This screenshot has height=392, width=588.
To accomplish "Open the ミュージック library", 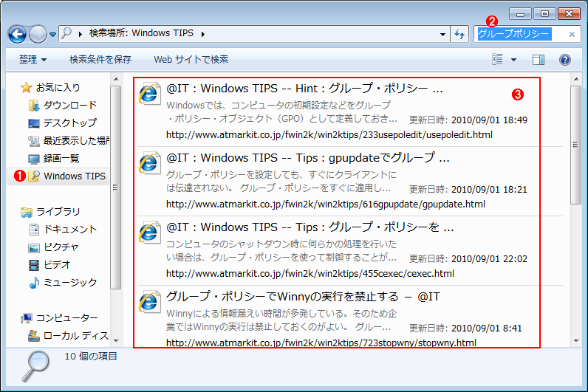I will click(70, 282).
